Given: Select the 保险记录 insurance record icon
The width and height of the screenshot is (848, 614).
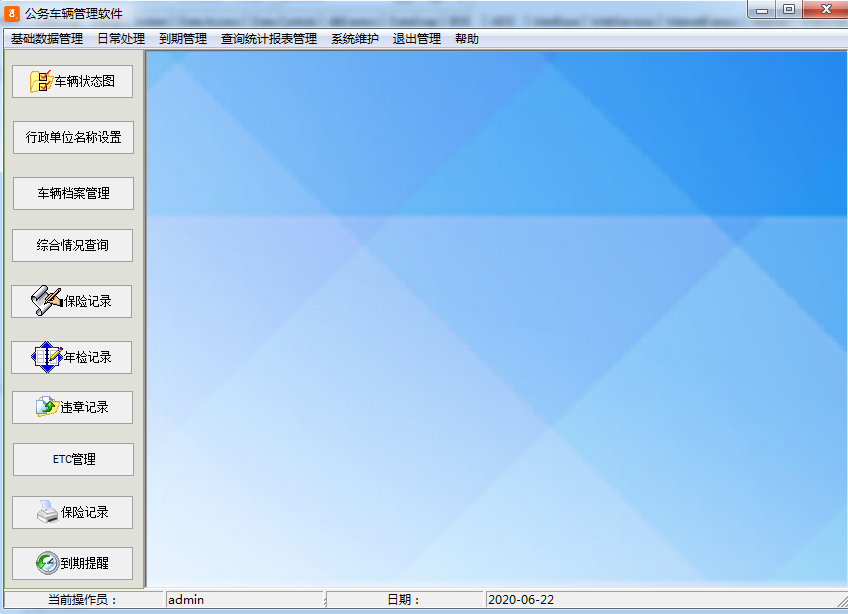Looking at the screenshot, I should (72, 301).
